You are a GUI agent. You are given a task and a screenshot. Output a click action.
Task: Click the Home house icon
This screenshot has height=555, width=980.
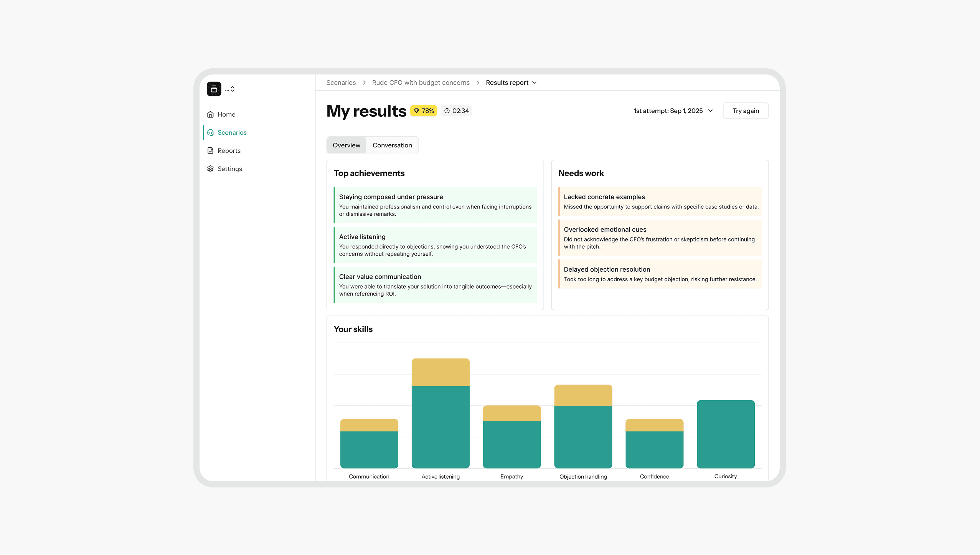click(x=210, y=114)
